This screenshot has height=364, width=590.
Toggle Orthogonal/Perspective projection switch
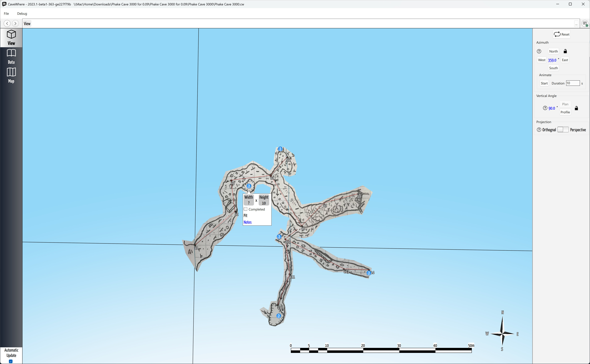tap(563, 129)
